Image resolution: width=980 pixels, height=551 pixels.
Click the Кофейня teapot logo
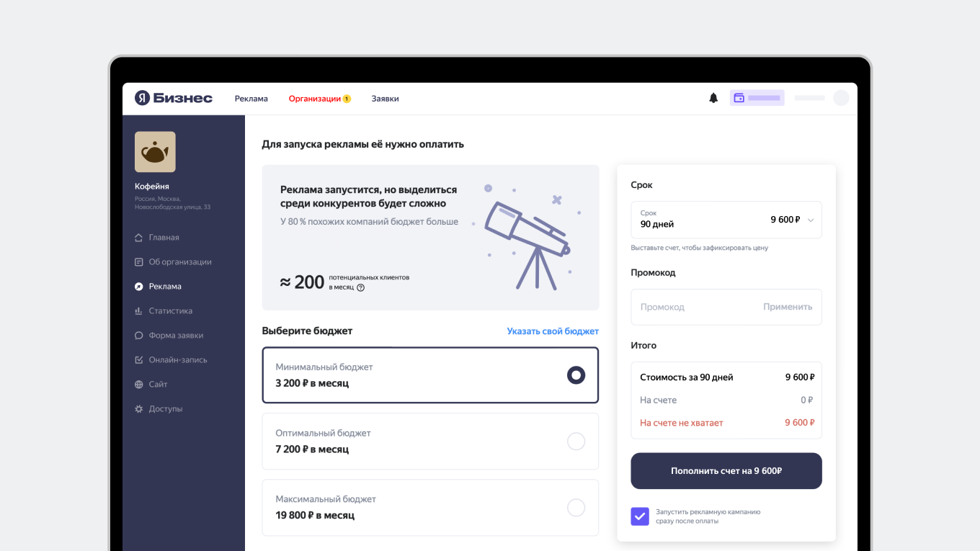155,152
